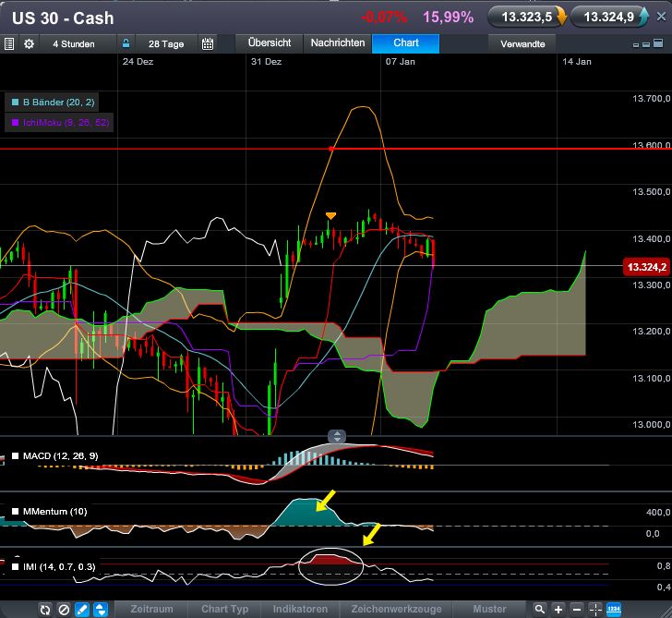Open the Chart Typ menu
Screen dimensions: 672x618
pos(224,609)
